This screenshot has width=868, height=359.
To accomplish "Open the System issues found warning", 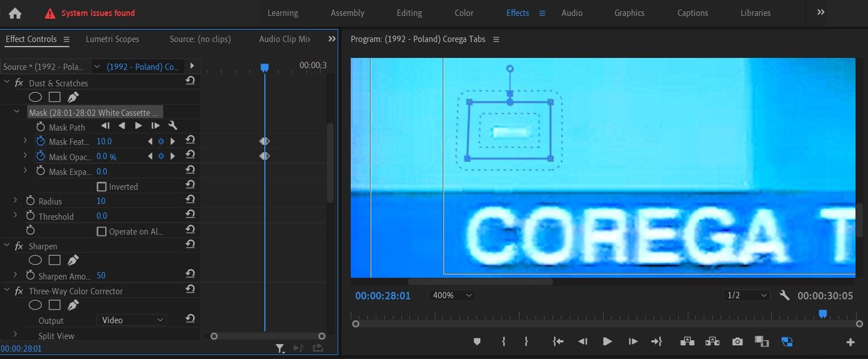I will [90, 13].
